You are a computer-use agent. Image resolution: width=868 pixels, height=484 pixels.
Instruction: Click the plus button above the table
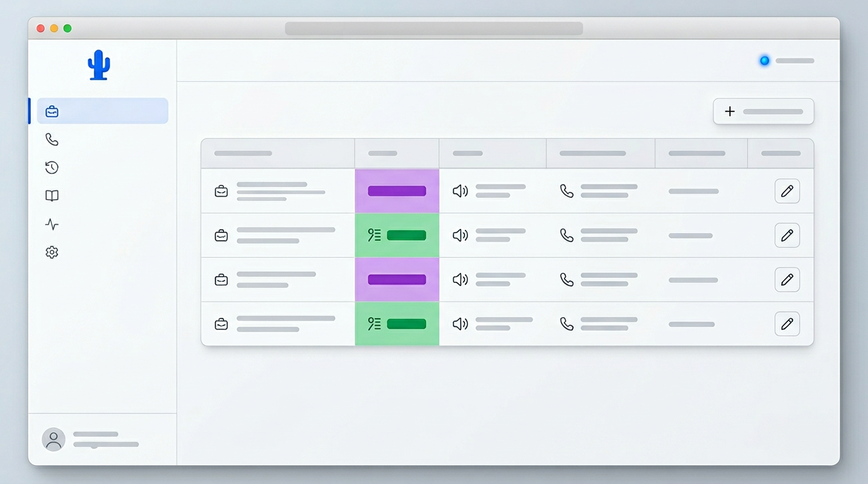[x=763, y=112]
